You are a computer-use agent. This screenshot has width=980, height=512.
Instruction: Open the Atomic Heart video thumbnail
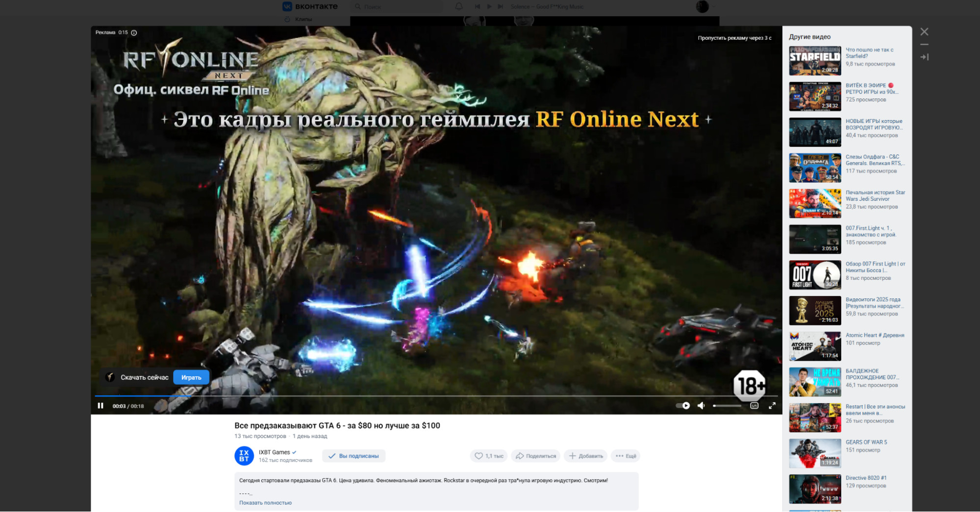coord(815,346)
